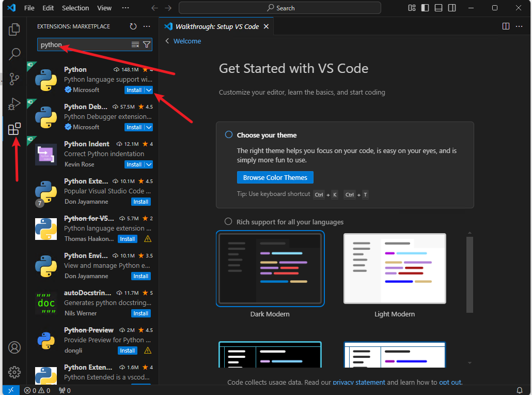Open the Edit menu

[x=48, y=8]
